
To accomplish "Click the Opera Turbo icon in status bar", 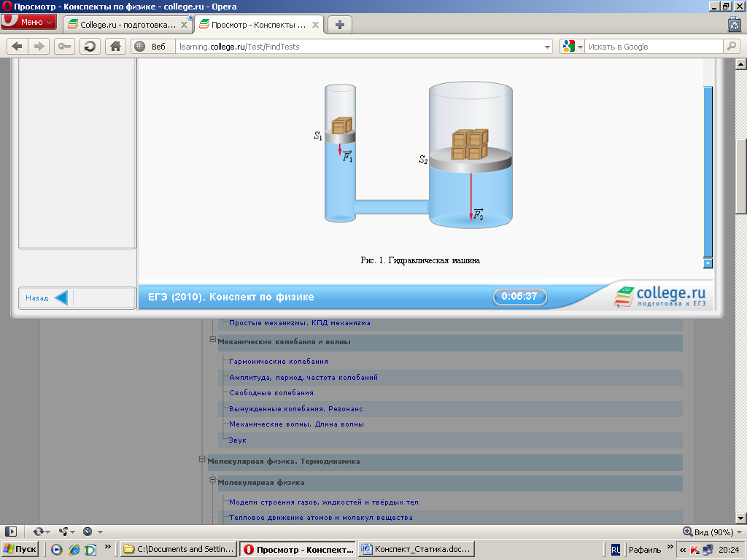I will click(x=88, y=532).
